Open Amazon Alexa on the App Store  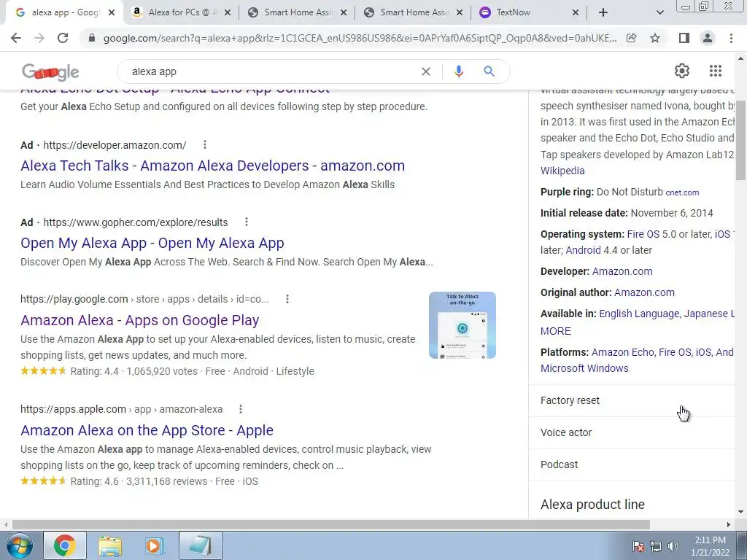click(147, 430)
